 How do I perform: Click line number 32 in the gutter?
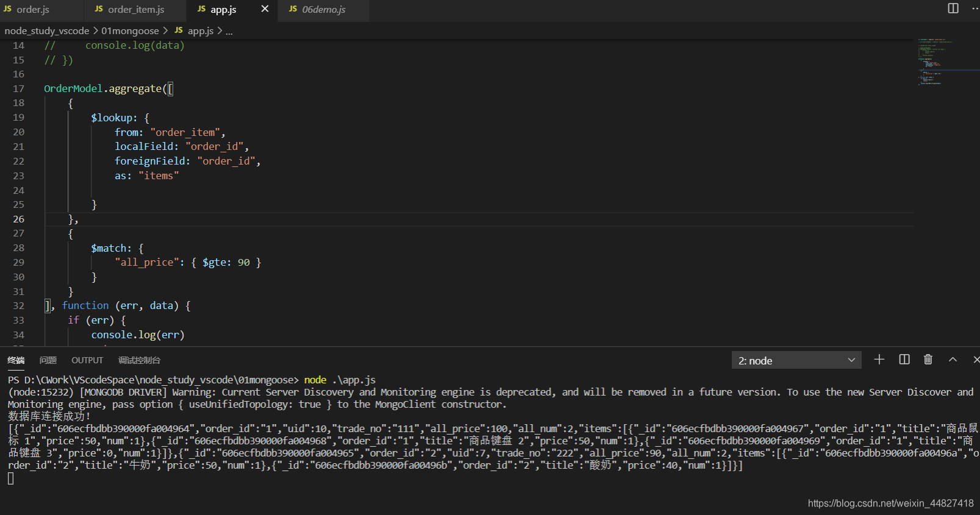point(19,306)
